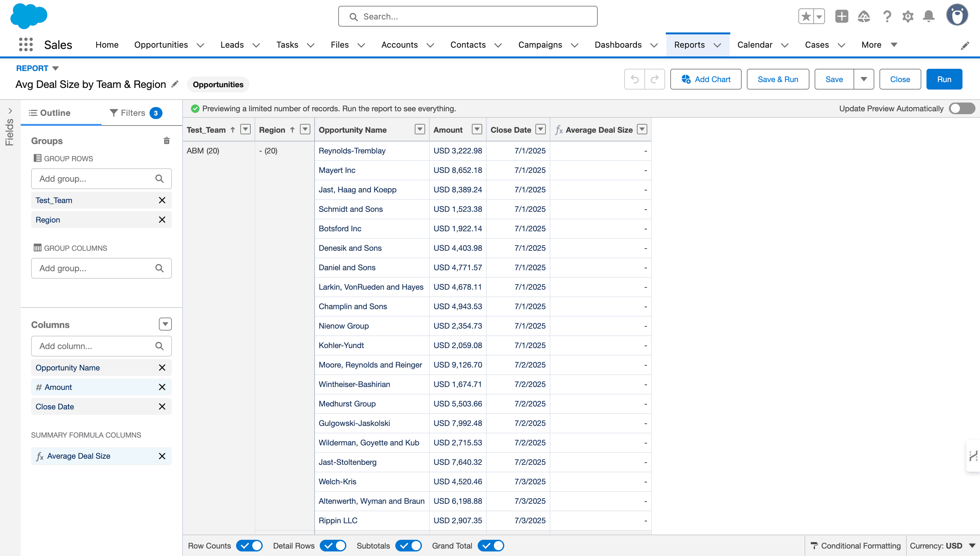This screenshot has width=980, height=556.
Task: Toggle the Update Preview Automatically switch
Action: (962, 108)
